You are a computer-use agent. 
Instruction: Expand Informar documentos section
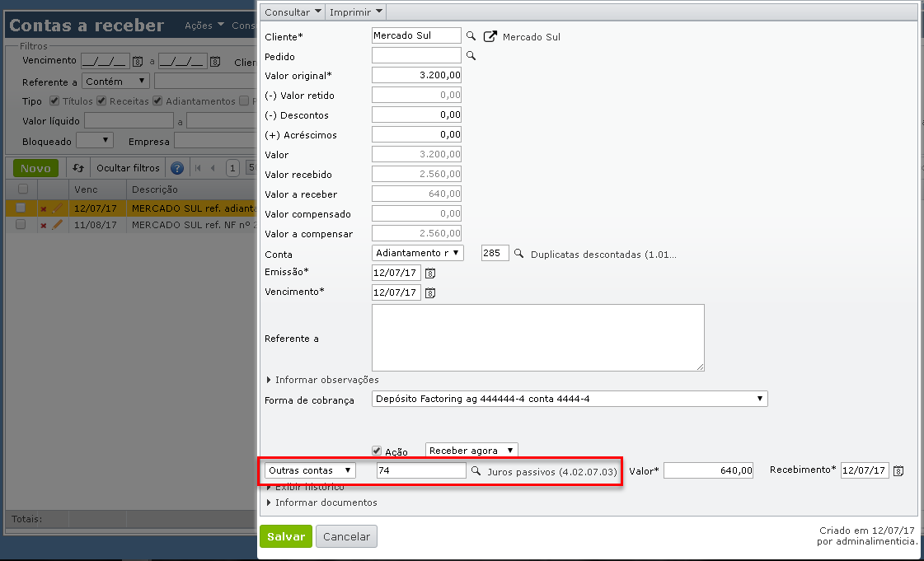321,503
